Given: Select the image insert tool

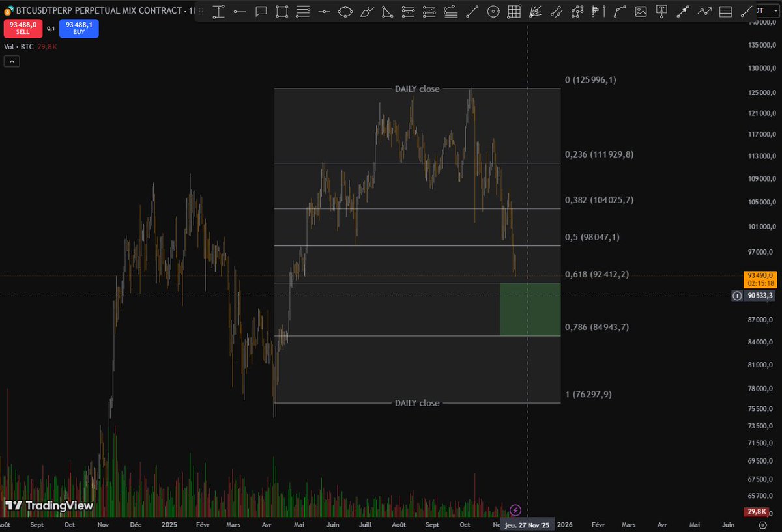Looking at the screenshot, I should point(641,10).
